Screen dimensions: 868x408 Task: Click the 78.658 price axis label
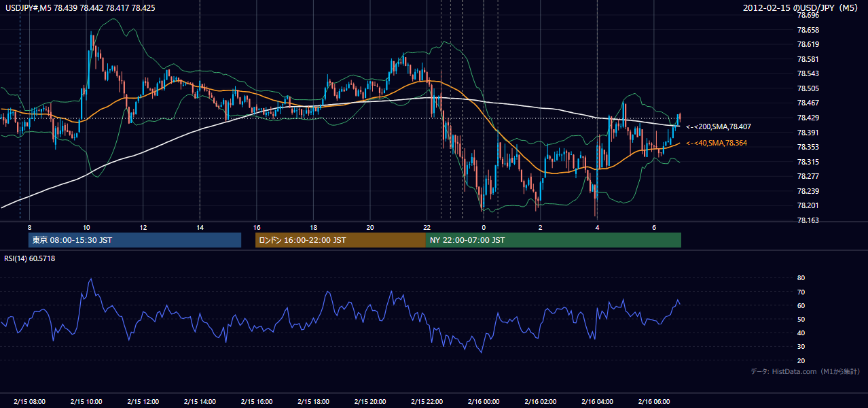point(808,30)
